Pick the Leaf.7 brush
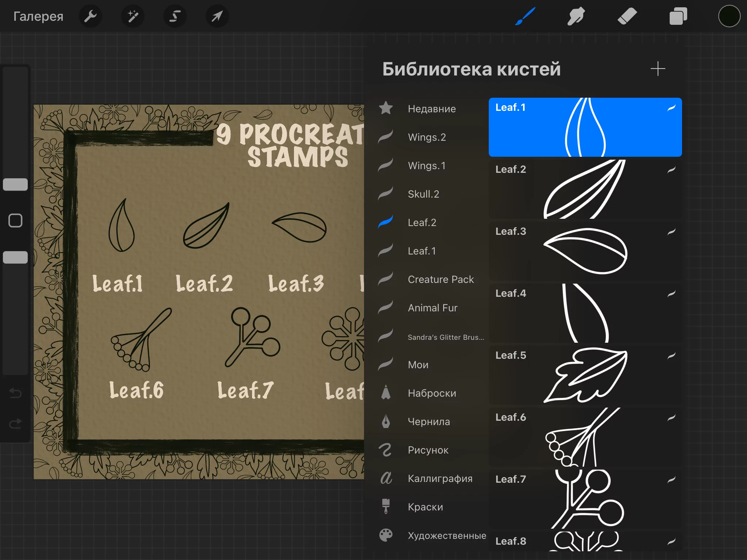This screenshot has width=747, height=560. pos(585,499)
